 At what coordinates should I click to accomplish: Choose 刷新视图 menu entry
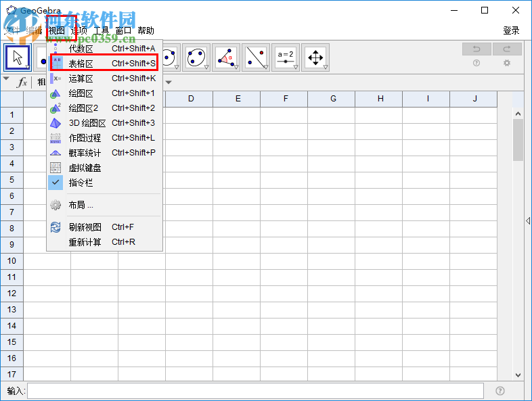104,227
